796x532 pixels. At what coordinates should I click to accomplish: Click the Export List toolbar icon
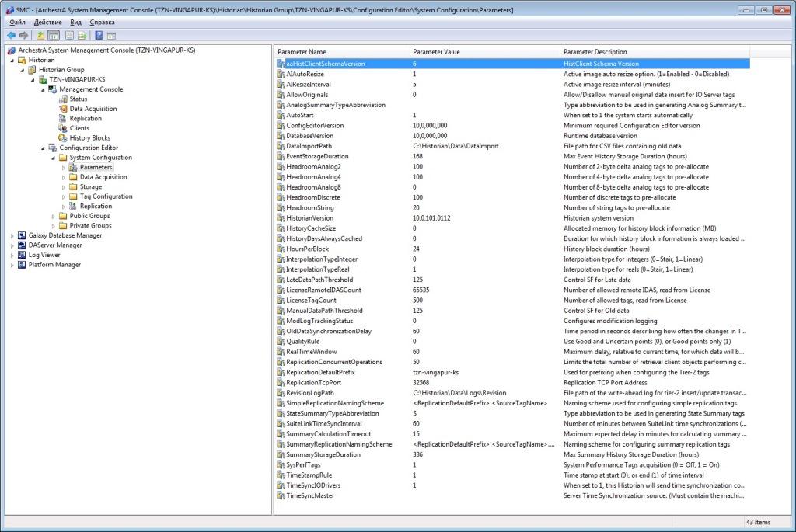[82, 35]
